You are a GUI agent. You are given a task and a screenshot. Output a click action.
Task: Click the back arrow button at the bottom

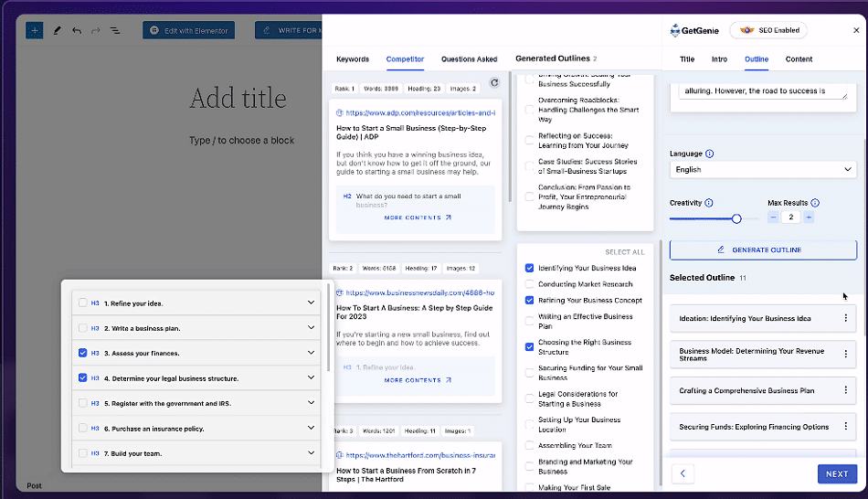pos(683,473)
